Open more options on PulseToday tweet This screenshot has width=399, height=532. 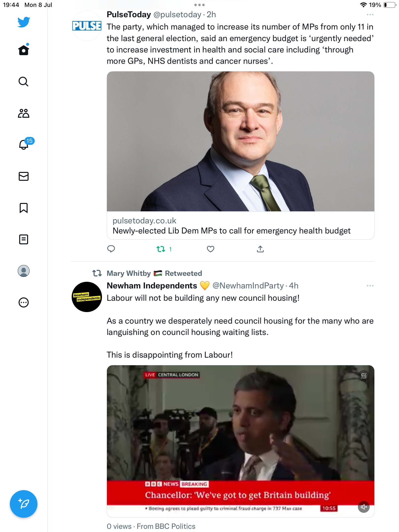pos(370,15)
